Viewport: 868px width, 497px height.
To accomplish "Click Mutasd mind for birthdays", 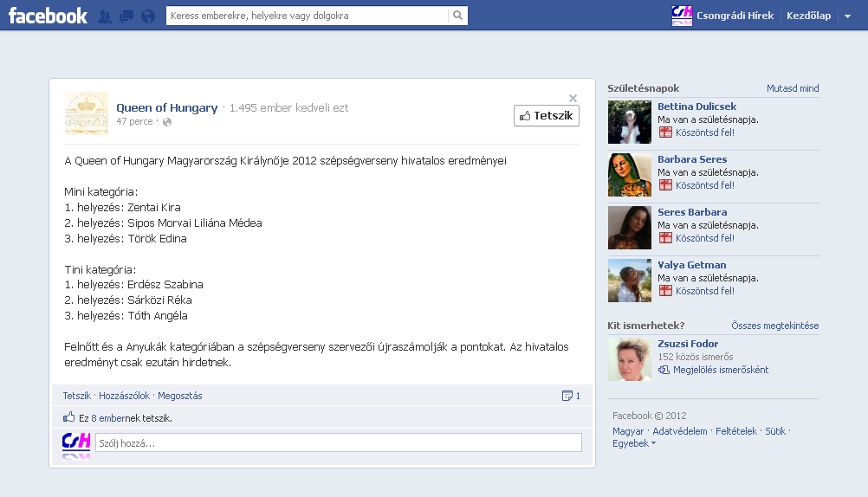I will 793,88.
